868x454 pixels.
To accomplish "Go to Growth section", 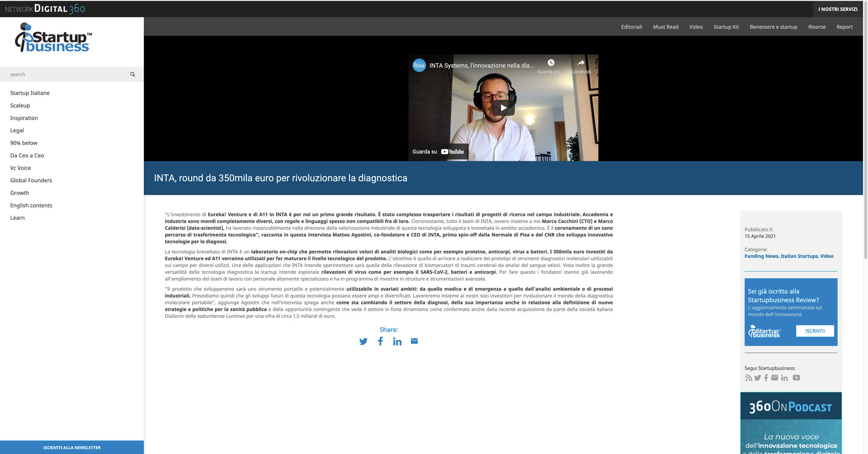I will coord(19,193).
